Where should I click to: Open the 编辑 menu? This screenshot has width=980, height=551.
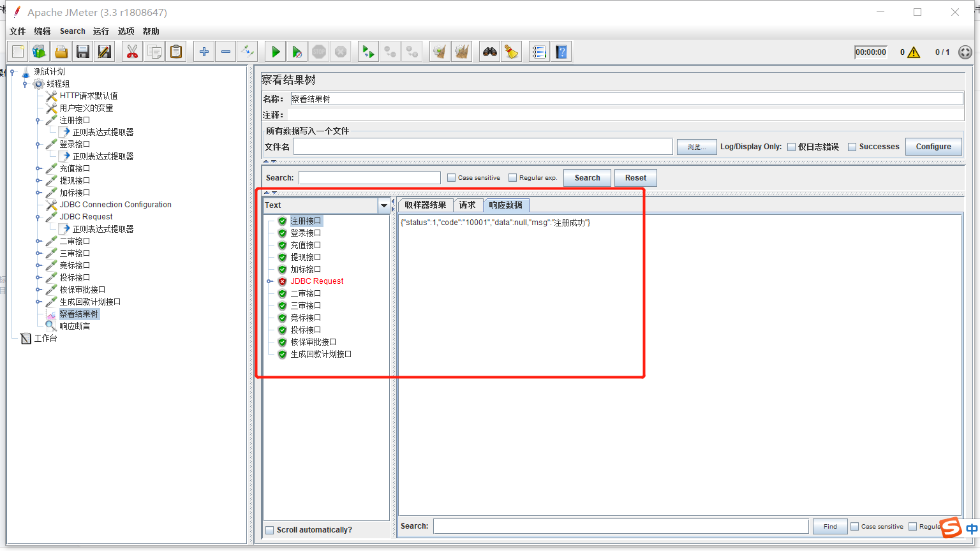click(42, 31)
